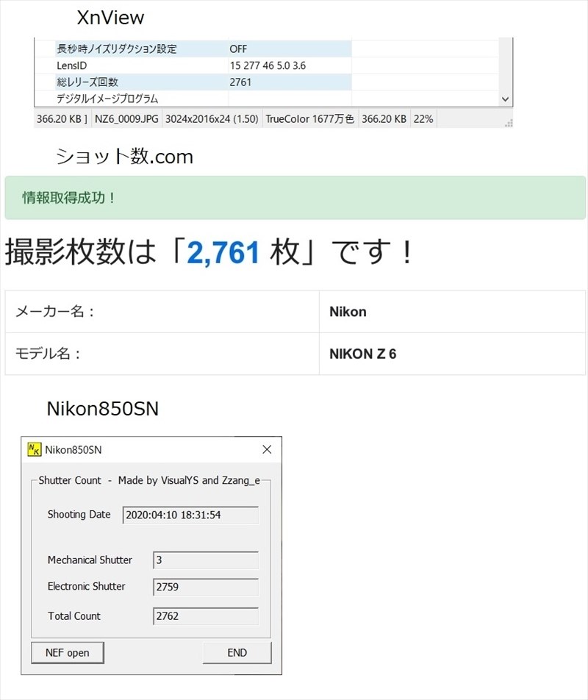
Task: Select the 総レリーズ回数 row
Action: [x=203, y=82]
